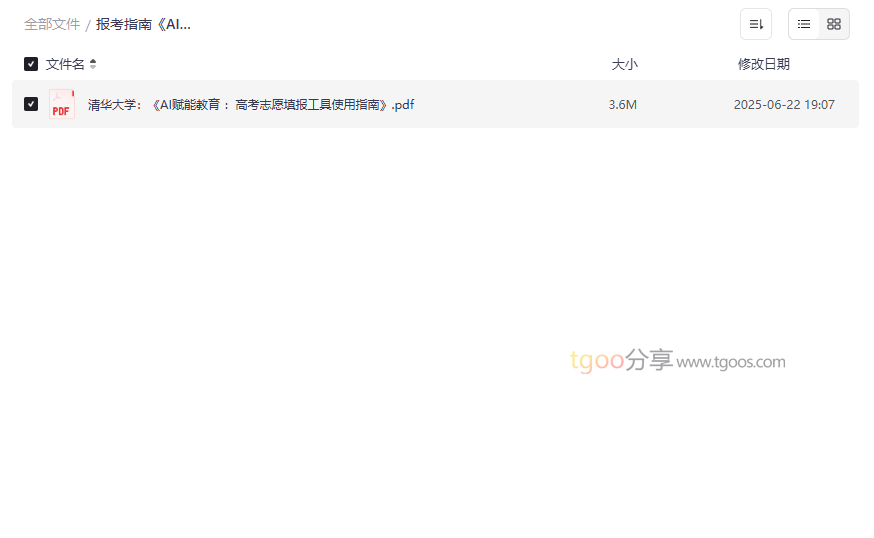Viewport: 874px width, 538px height.
Task: Click the 报考指南《AI... breadcrumb folder
Action: (143, 25)
